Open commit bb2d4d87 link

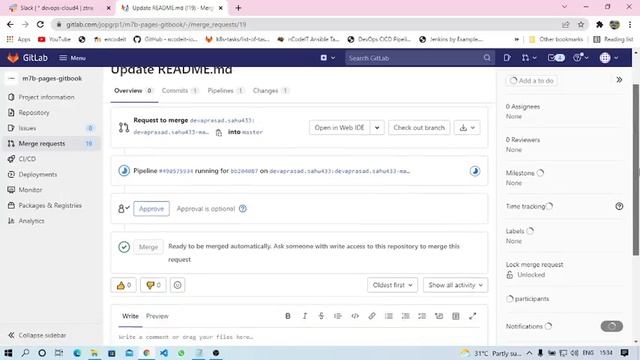click(x=244, y=171)
